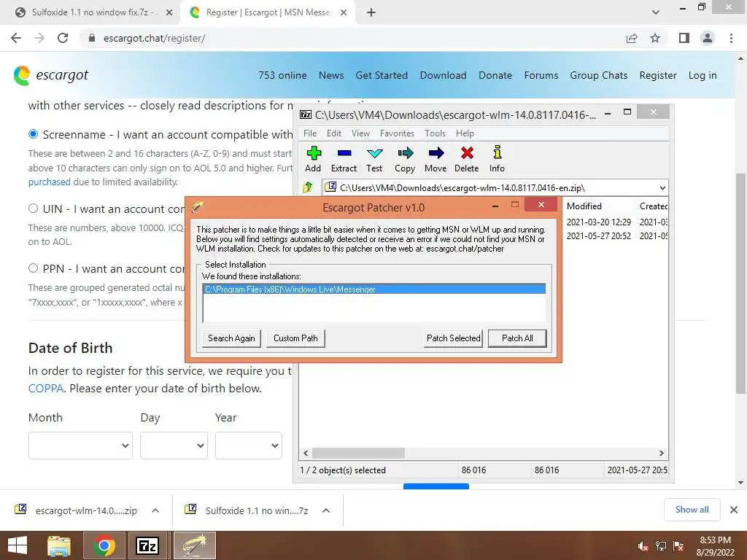
Task: Click Search Again button
Action: point(231,338)
